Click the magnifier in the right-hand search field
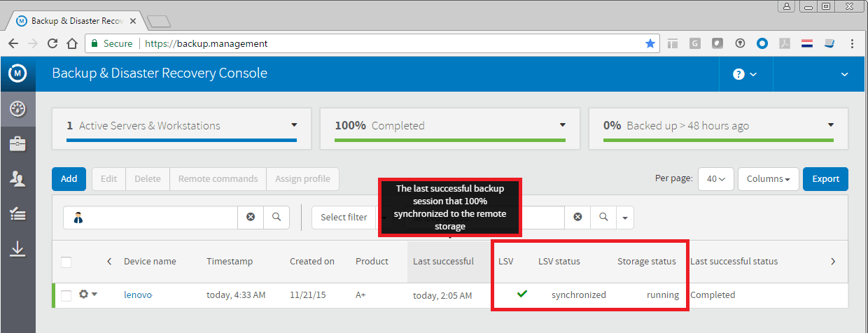The height and width of the screenshot is (333, 868). click(x=603, y=218)
